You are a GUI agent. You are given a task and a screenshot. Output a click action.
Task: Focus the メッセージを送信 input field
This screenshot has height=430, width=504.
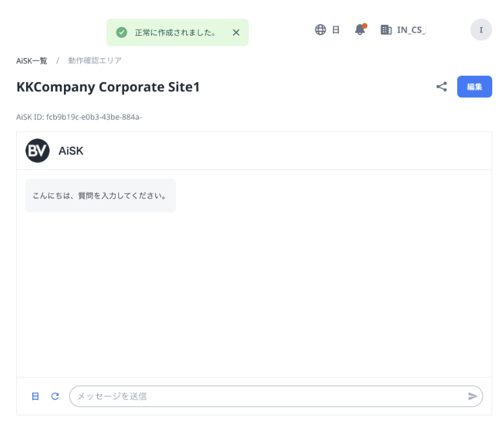[269, 396]
